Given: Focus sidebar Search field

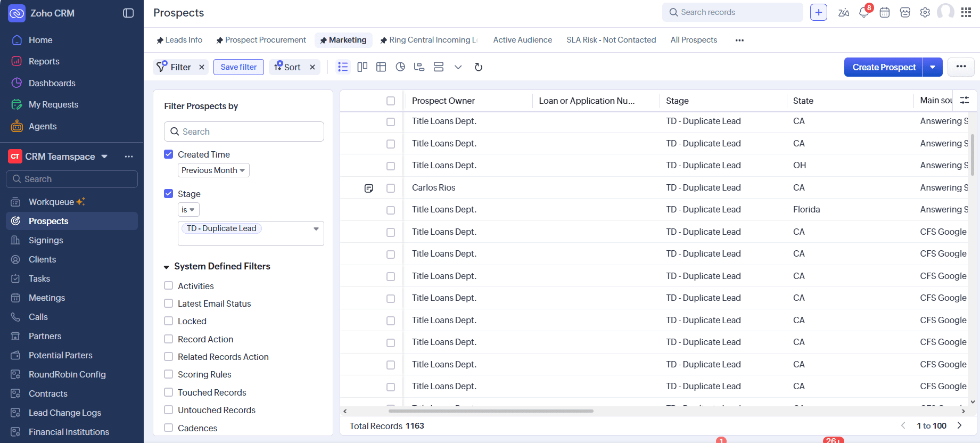Looking at the screenshot, I should point(72,179).
